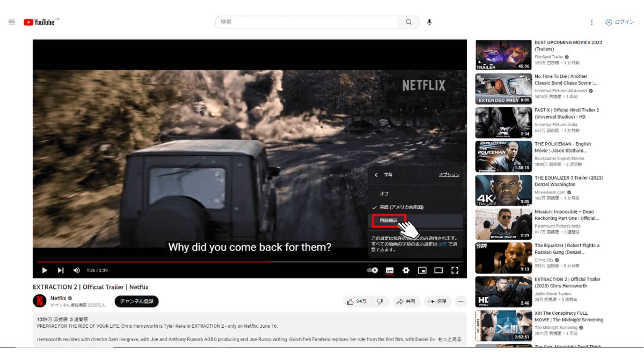
Task: Mute the player volume speaker icon
Action: point(76,270)
